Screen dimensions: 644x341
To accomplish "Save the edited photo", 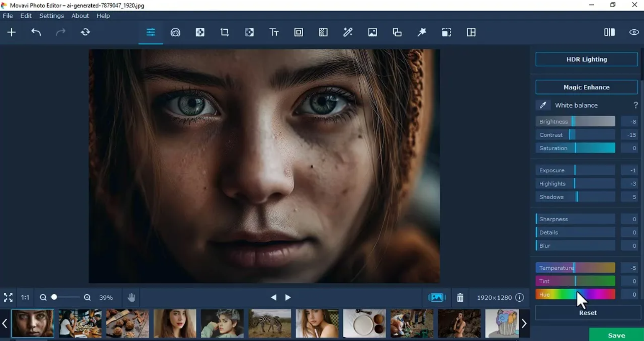I will point(616,335).
